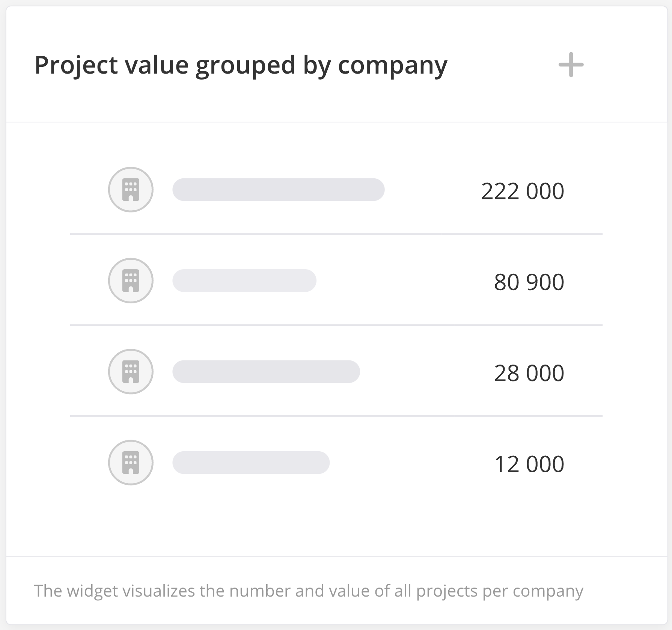The image size is (672, 630).
Task: Open the company name bar for 12 000
Action: [x=251, y=463]
